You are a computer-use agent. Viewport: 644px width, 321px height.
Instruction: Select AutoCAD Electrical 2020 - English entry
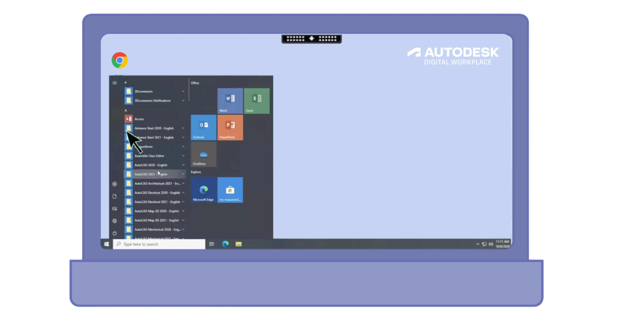pos(155,193)
